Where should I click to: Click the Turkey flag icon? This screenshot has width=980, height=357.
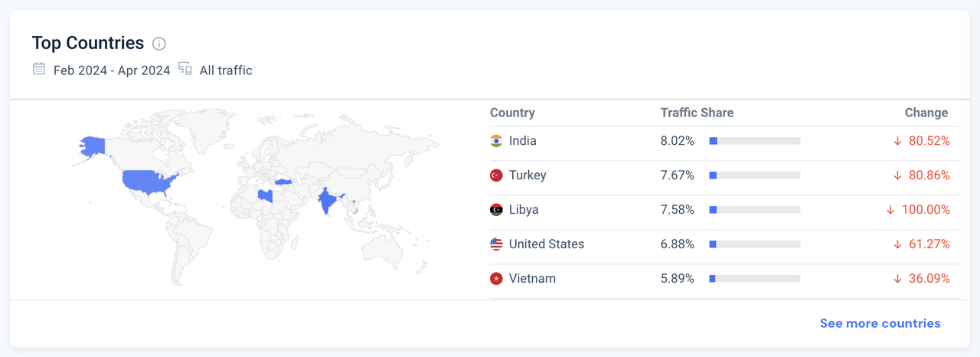point(496,175)
